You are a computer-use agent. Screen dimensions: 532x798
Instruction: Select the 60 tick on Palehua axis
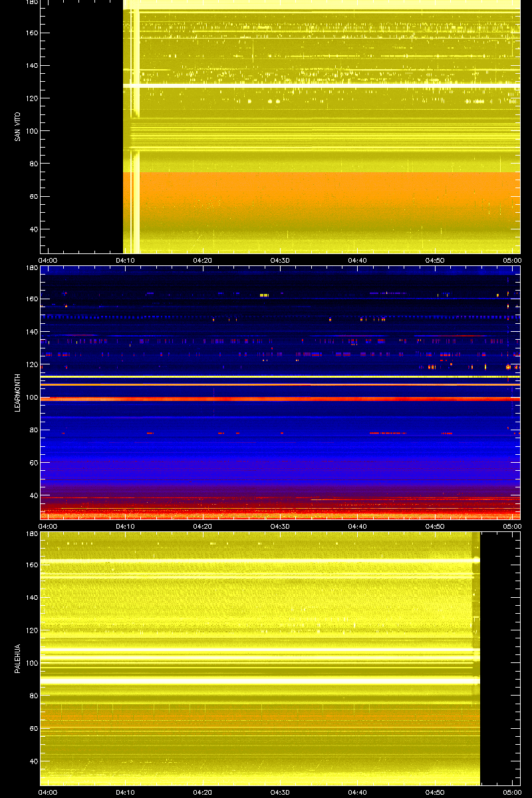point(33,729)
